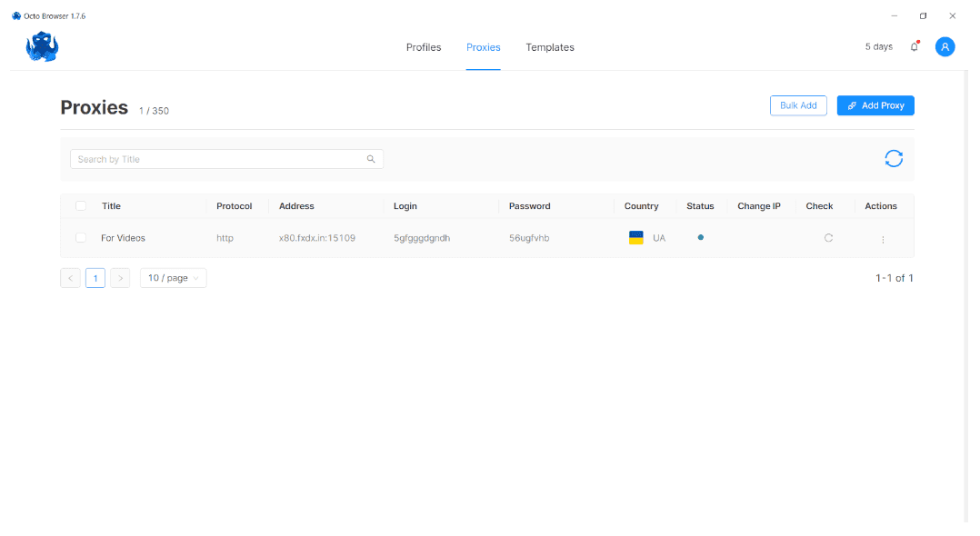
Task: Run proxy check for For Videos
Action: 828,238
